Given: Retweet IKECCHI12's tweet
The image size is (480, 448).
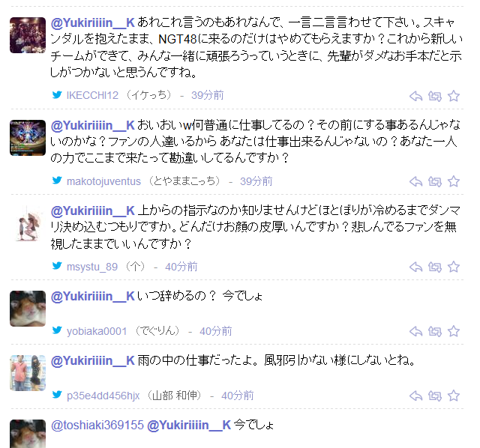Looking at the screenshot, I should tap(435, 97).
